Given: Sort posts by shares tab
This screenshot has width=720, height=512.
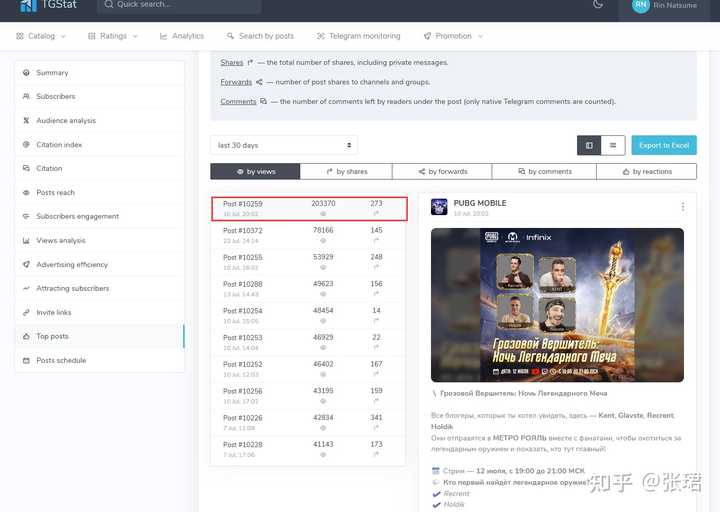Looking at the screenshot, I should click(x=346, y=171).
